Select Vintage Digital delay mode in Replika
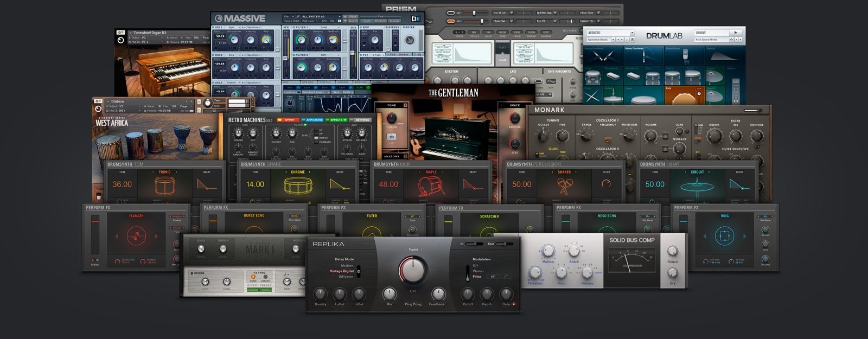This screenshot has width=868, height=339. pos(341,271)
